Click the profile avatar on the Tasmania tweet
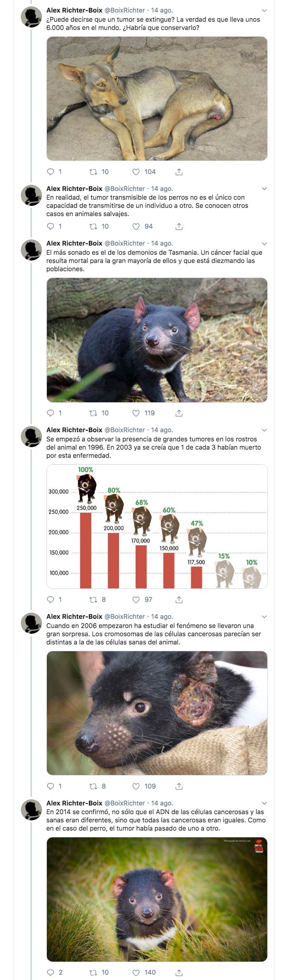Viewport: 289px width, 980px height. (31, 250)
